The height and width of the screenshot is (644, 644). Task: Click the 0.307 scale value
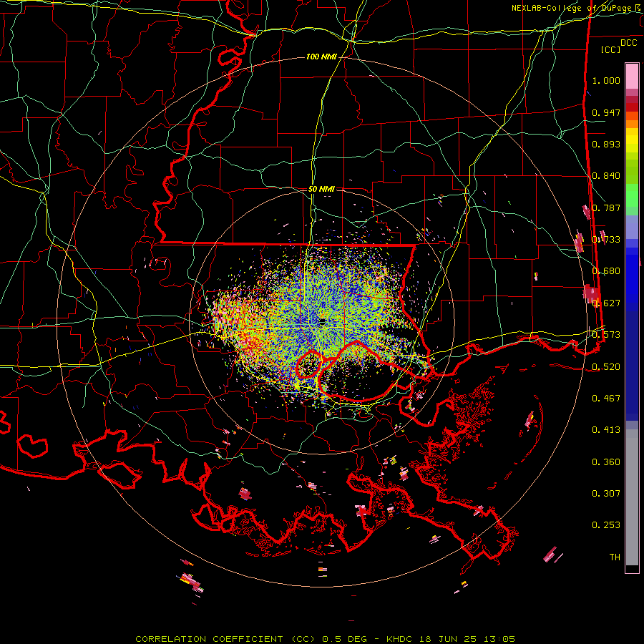[606, 494]
